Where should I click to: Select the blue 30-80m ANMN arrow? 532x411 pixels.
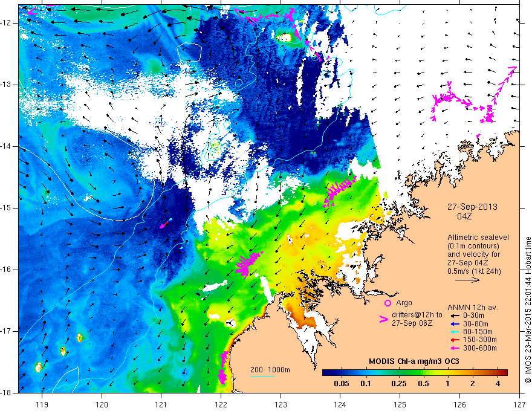pos(455,324)
